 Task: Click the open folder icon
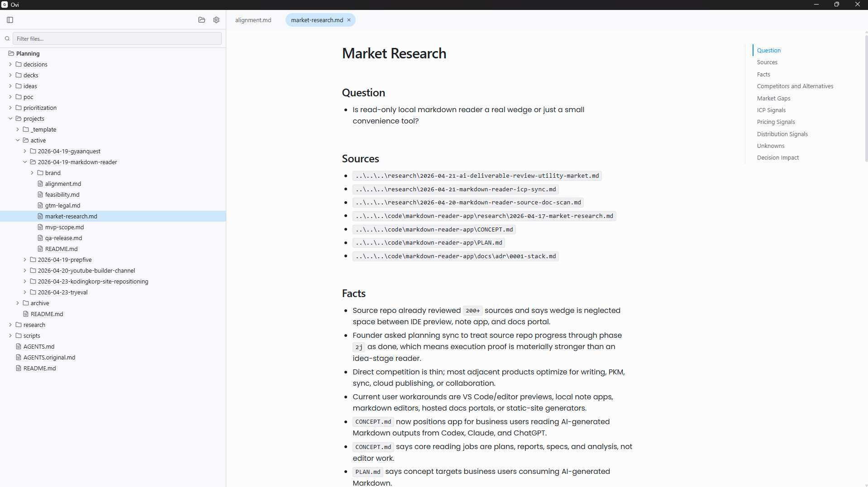(x=202, y=20)
